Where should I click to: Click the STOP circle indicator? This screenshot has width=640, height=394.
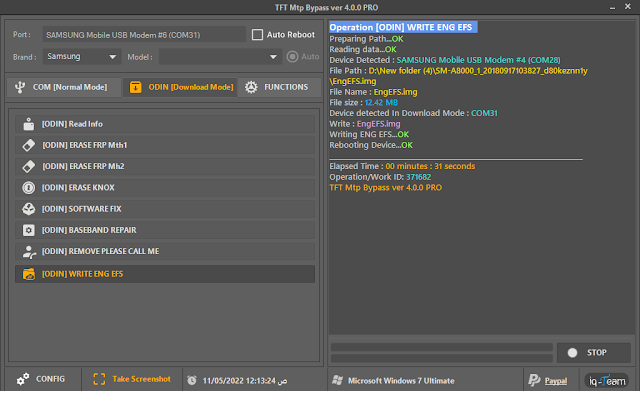pos(572,353)
